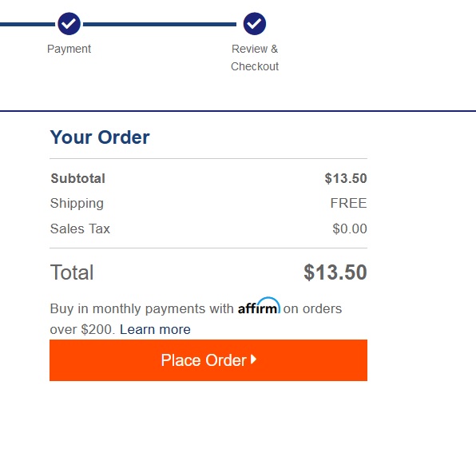This screenshot has width=476, height=453.
Task: Click the bold $13.50 subtotal amount
Action: (346, 178)
